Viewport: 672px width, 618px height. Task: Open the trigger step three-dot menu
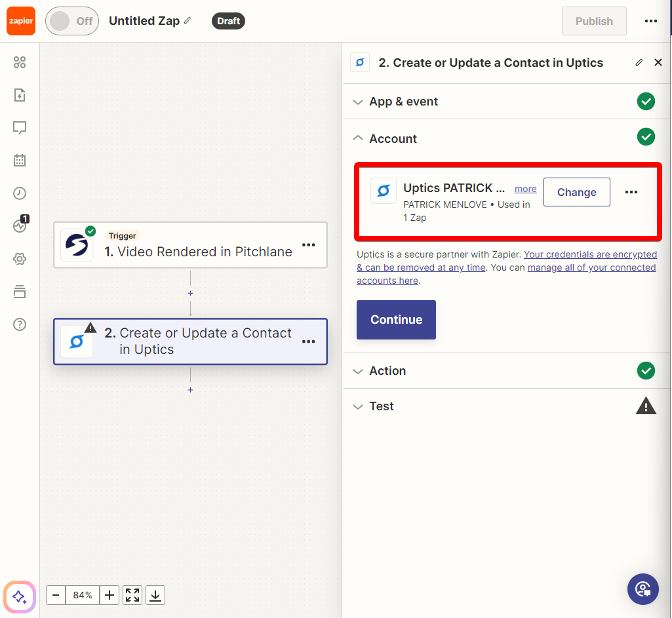coord(309,245)
